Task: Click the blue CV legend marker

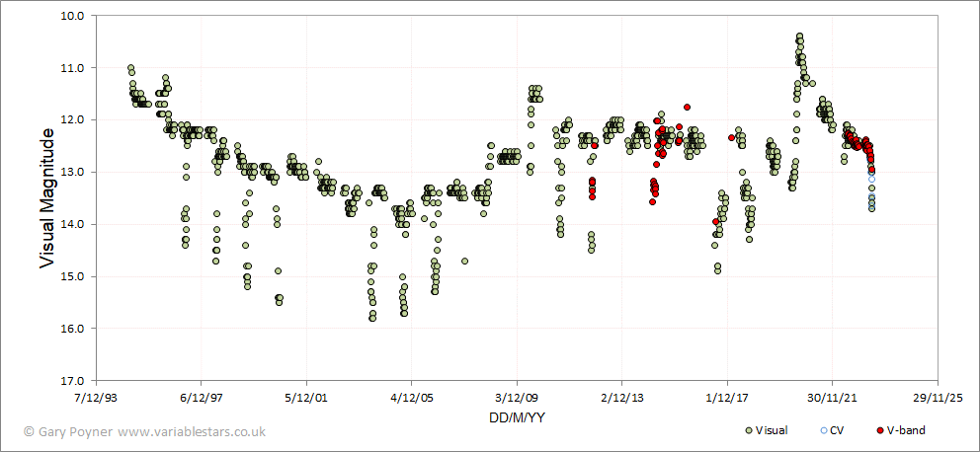Action: (x=823, y=430)
